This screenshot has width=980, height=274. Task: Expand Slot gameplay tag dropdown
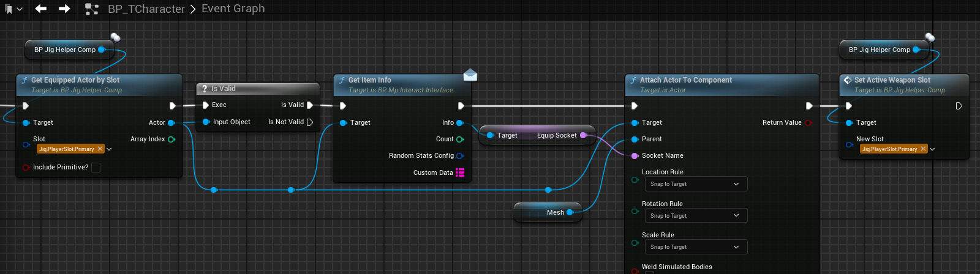109,149
